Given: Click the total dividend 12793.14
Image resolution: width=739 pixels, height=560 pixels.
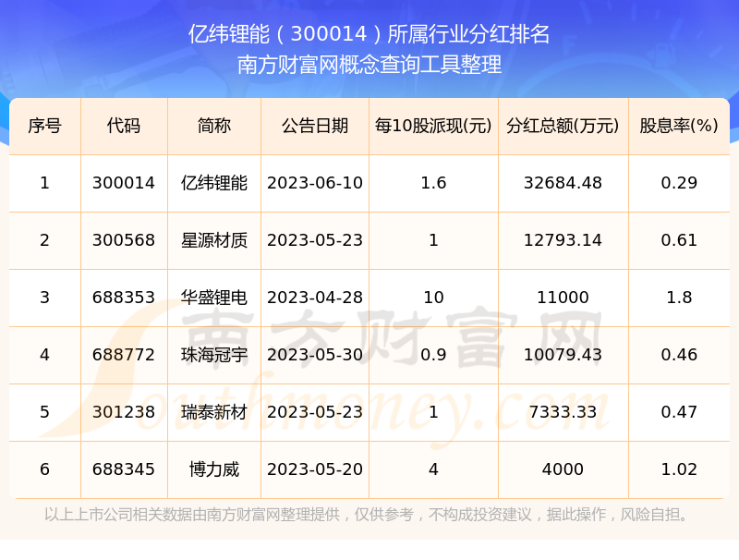Looking at the screenshot, I should click(563, 240).
